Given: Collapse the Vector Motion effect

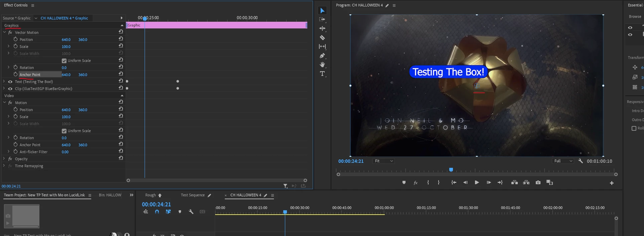Looking at the screenshot, I should 5,32.
